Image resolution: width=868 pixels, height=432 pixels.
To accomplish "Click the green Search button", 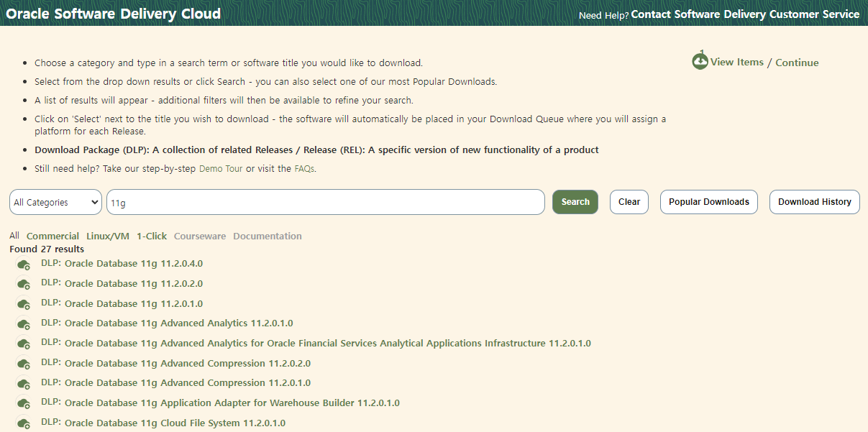I will point(575,202).
